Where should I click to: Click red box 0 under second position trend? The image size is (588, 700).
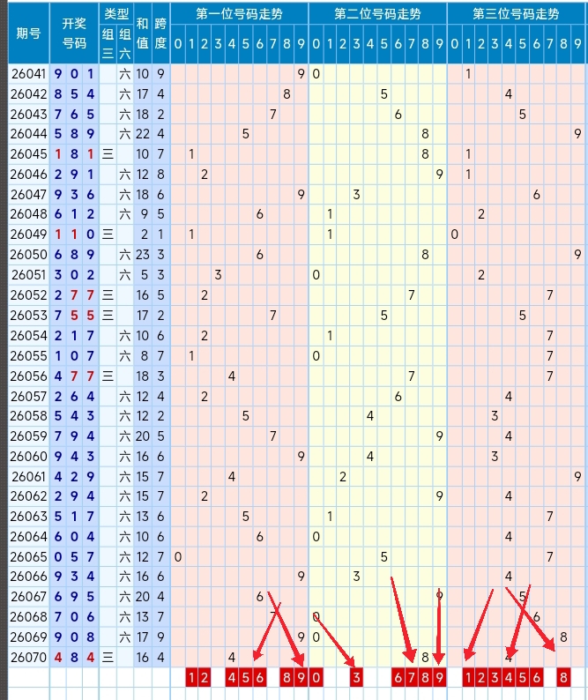[316, 678]
